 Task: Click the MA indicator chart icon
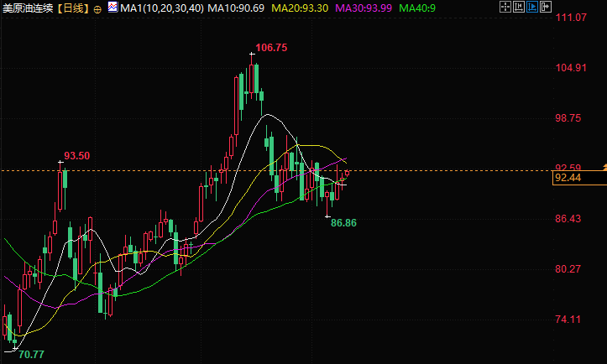click(x=113, y=7)
